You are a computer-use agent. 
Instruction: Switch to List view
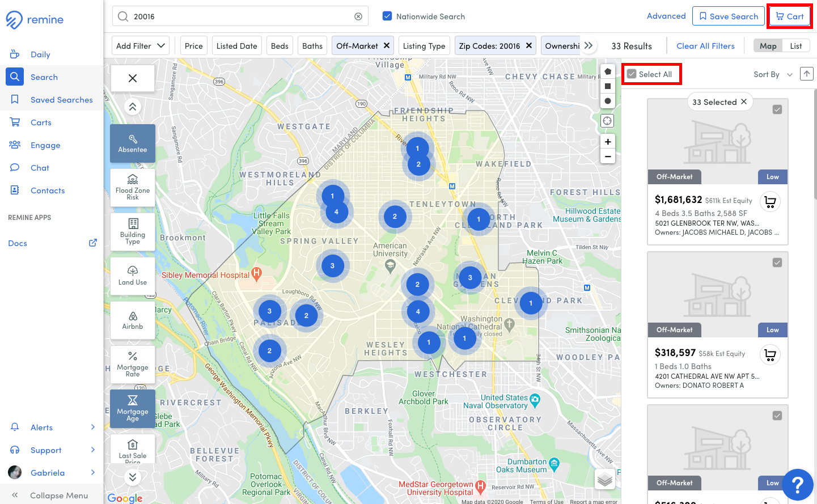tap(796, 46)
